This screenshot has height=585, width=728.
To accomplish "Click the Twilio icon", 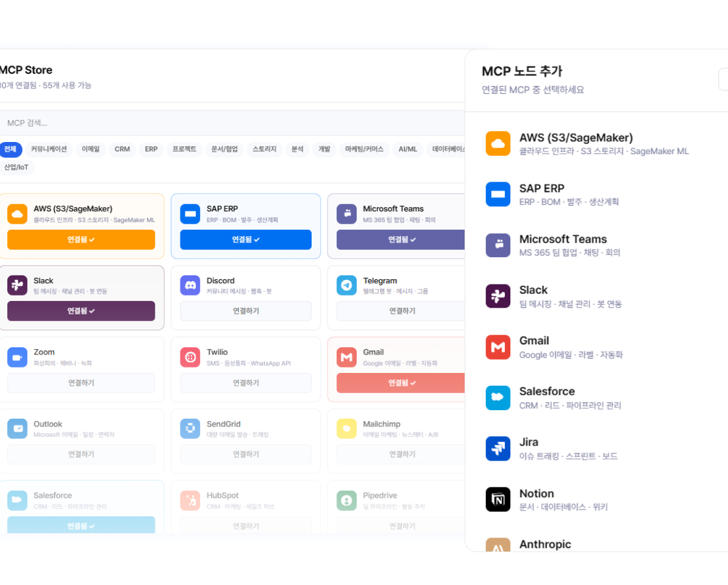I will 190,357.
